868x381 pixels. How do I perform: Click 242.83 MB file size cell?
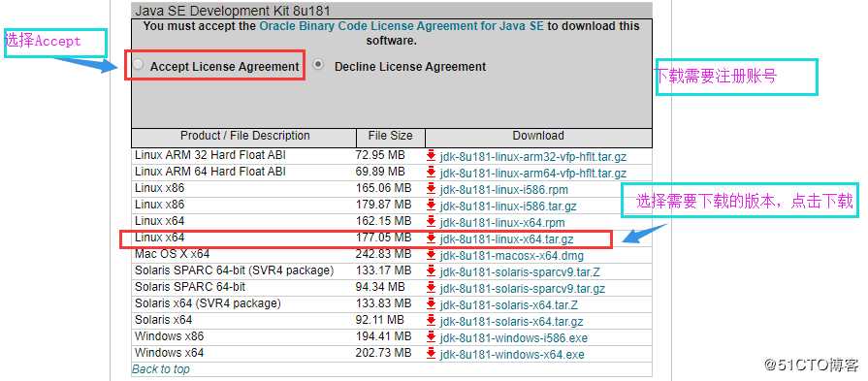click(x=384, y=254)
